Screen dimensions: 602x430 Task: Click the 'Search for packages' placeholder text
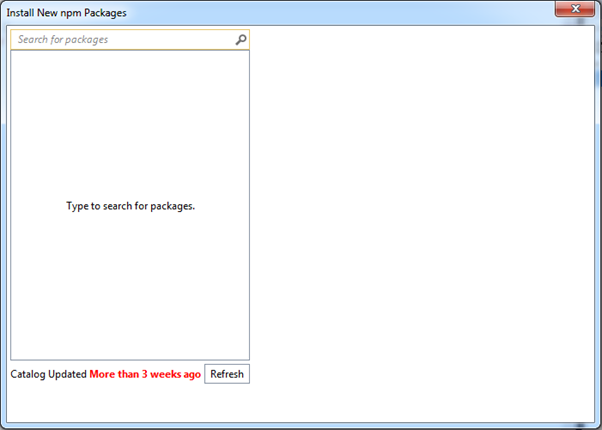point(63,40)
